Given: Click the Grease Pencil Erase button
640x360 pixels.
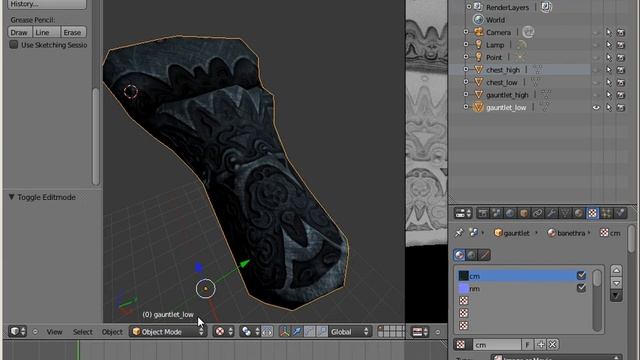Looking at the screenshot, I should pos(73,32).
